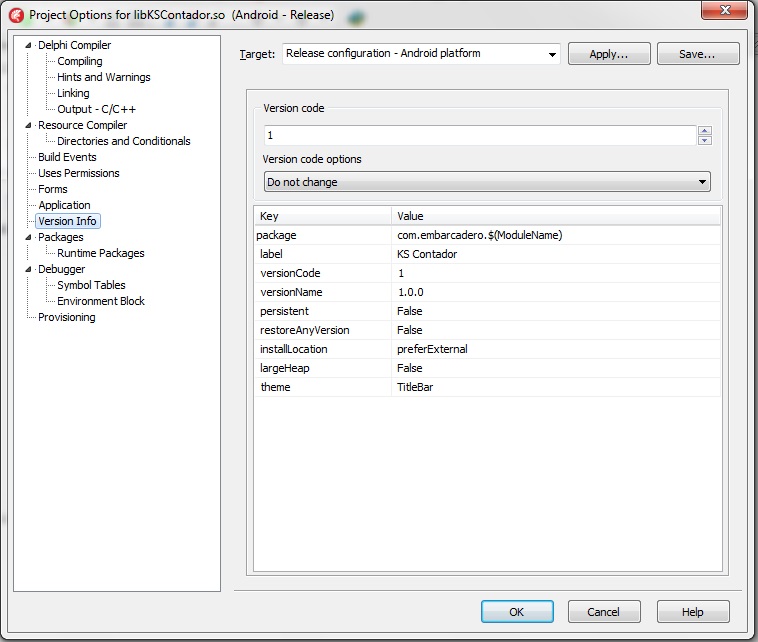
Task: Click into the Version code field
Action: coord(478,135)
